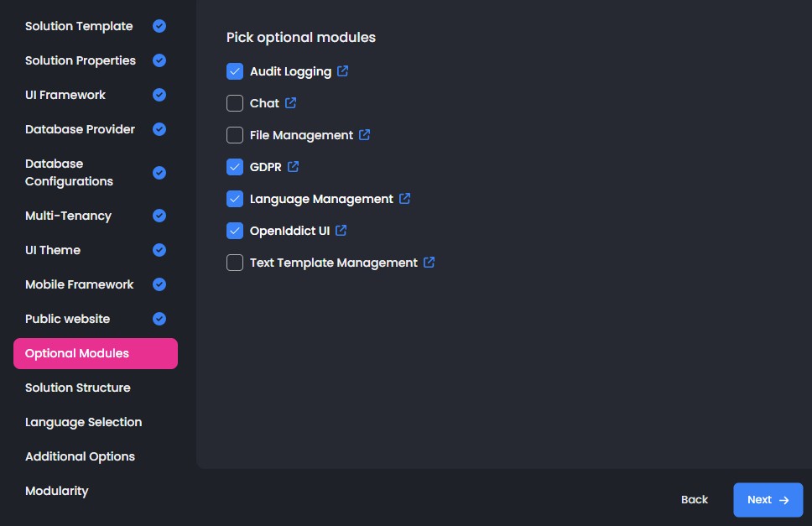Jump to the Modularity step
Screen dimensions: 812x526
pyautogui.click(x=56, y=491)
